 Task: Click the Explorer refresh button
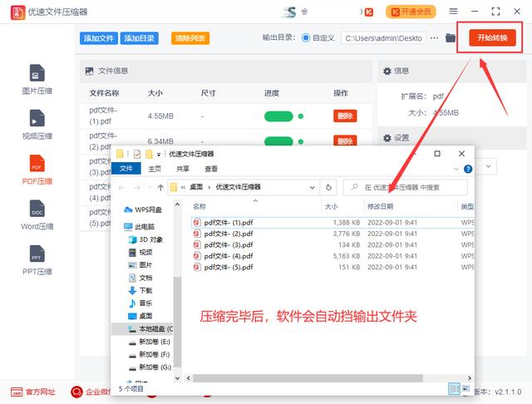point(328,187)
